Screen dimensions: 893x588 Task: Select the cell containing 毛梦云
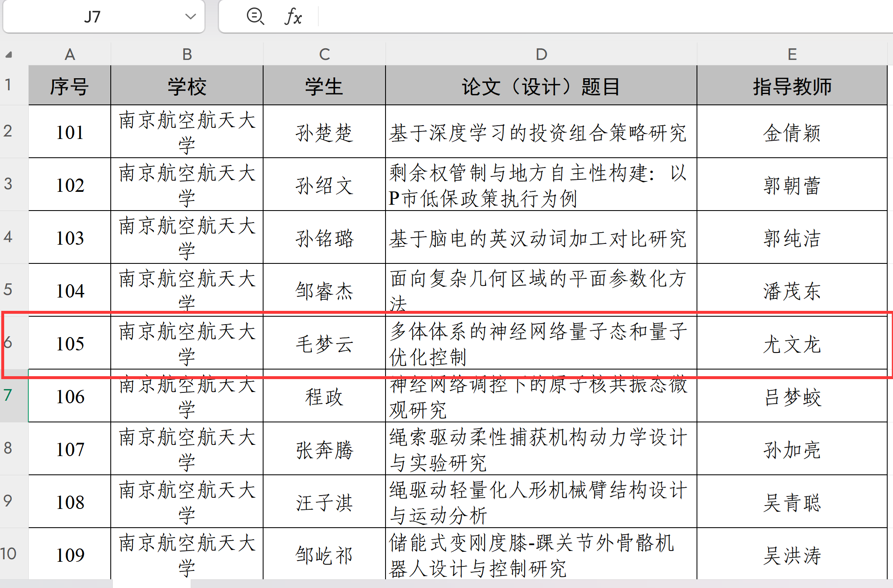tap(324, 344)
